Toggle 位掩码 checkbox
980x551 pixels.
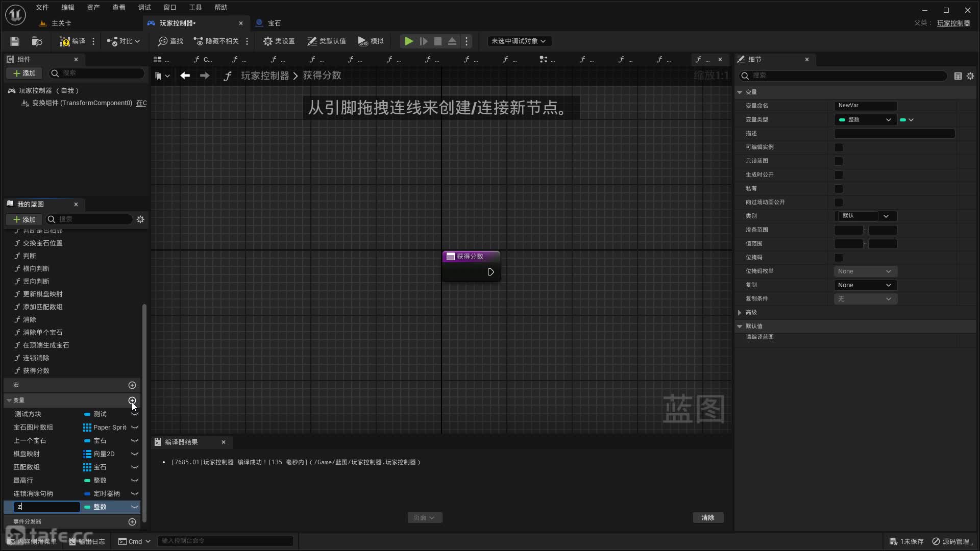(839, 258)
